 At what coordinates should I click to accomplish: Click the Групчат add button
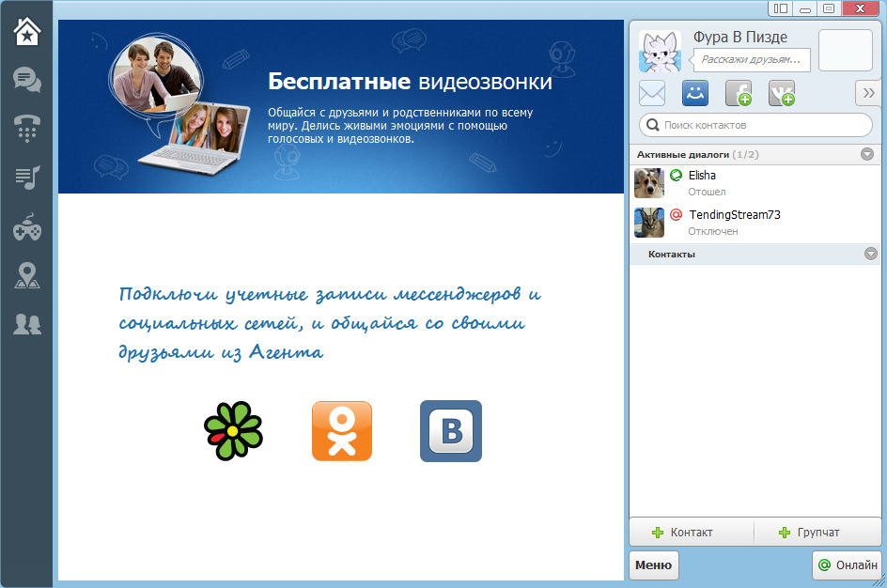click(x=817, y=532)
